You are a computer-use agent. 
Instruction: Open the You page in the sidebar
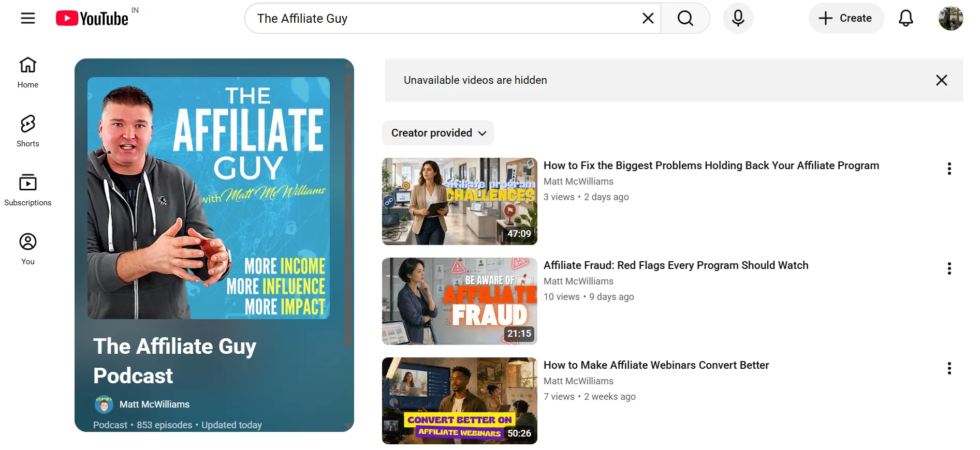coord(28,249)
